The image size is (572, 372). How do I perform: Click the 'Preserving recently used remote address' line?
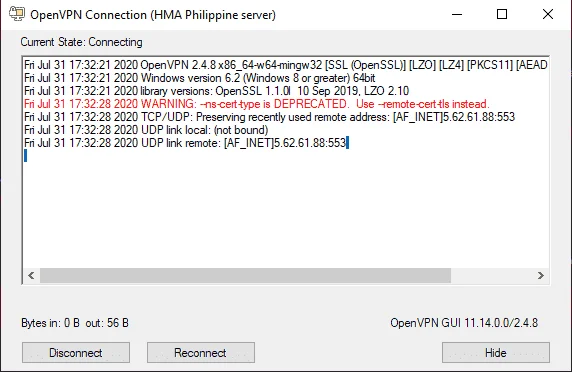[x=269, y=117]
